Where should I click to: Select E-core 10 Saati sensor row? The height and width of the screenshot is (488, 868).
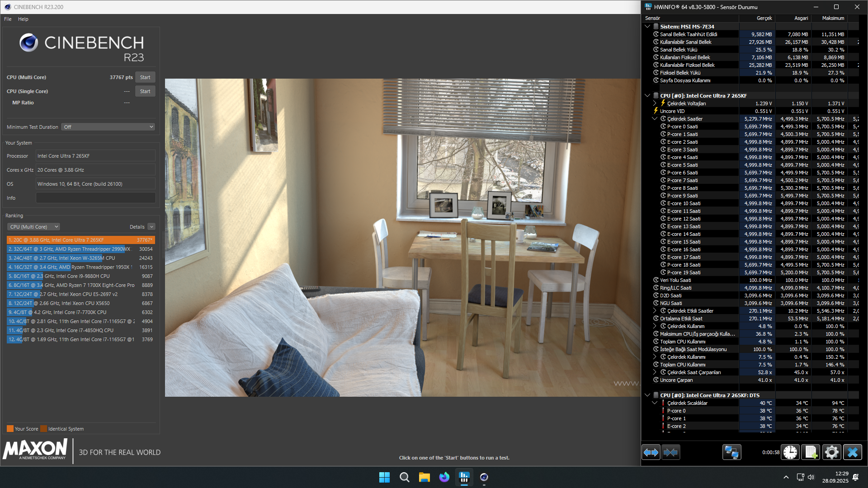click(x=750, y=203)
